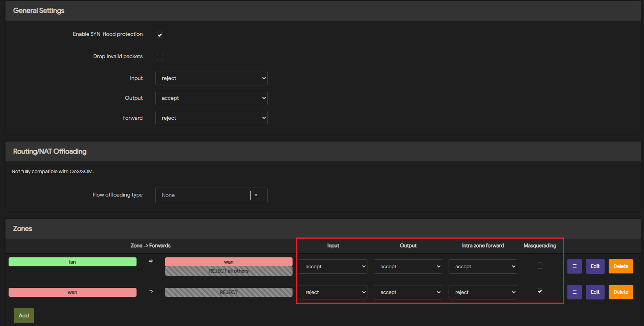Click the Enable SYN-flood protection label
644x326 pixels.
coord(108,34)
